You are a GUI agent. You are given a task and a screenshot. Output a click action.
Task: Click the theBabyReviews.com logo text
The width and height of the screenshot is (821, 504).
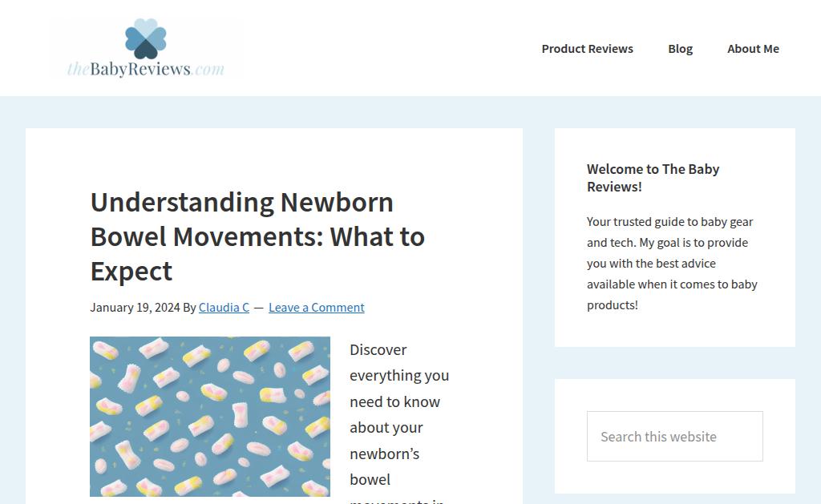click(x=146, y=69)
